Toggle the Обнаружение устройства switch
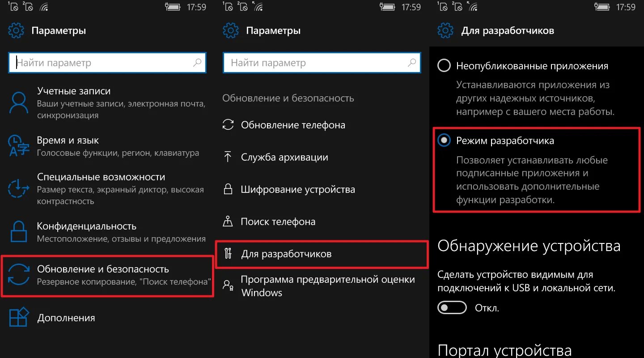The image size is (644, 358). click(452, 308)
